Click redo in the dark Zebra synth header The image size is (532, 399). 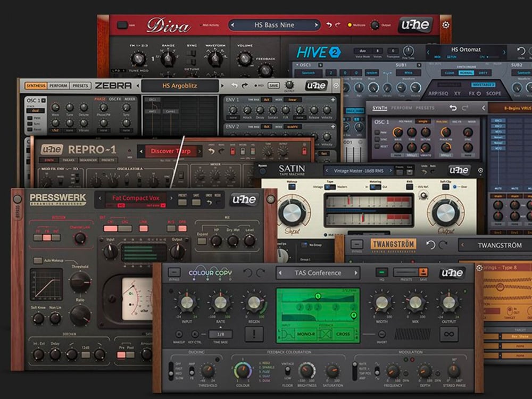pos(465,107)
